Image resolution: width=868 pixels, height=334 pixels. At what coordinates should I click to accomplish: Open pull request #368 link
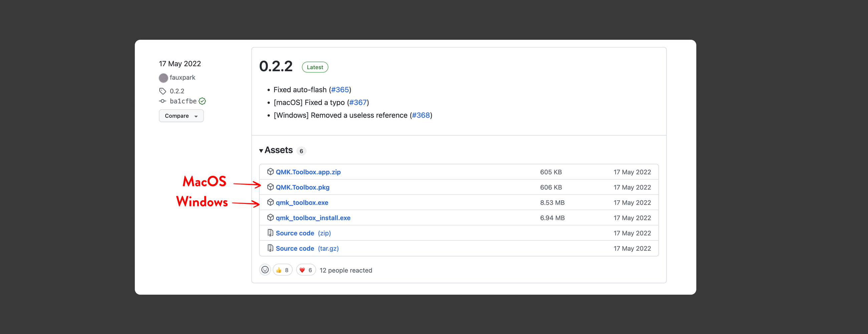(421, 115)
